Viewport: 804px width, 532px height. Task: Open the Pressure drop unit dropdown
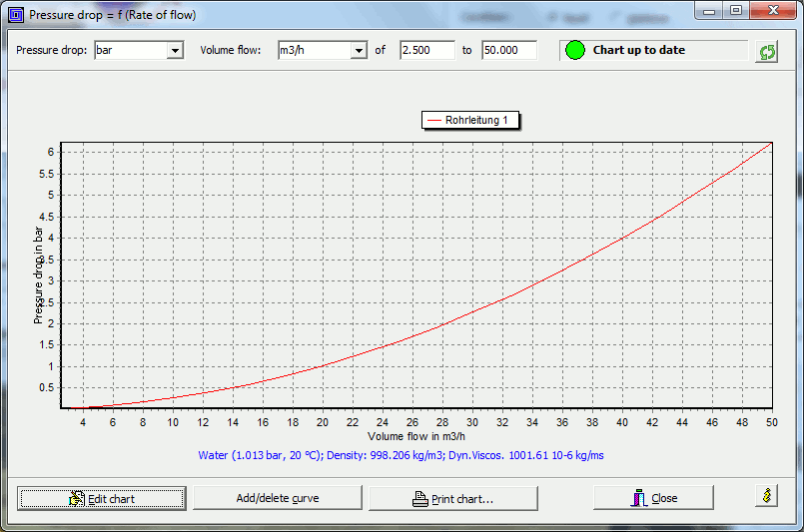175,50
